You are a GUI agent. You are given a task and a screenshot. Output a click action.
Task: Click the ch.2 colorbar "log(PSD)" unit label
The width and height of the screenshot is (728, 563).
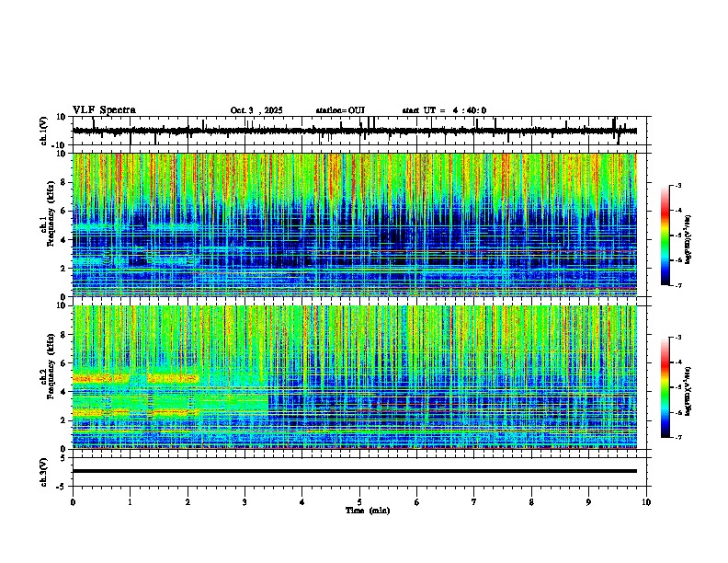tap(688, 392)
